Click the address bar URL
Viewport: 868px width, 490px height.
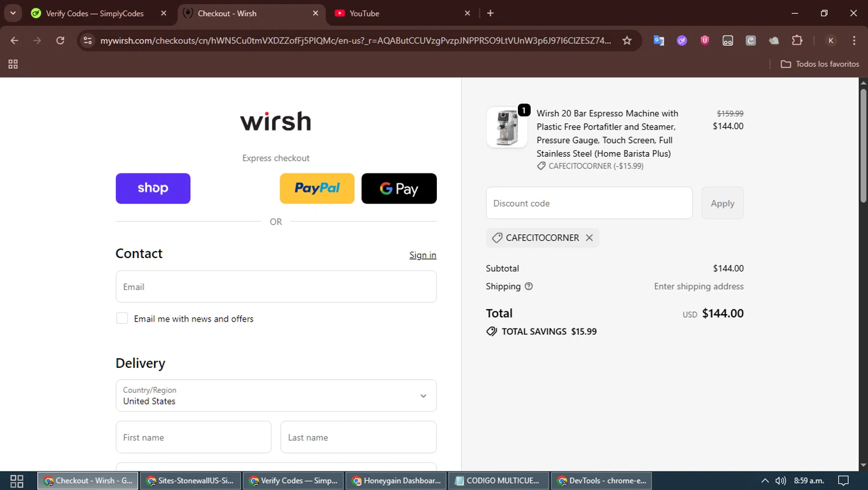click(355, 40)
